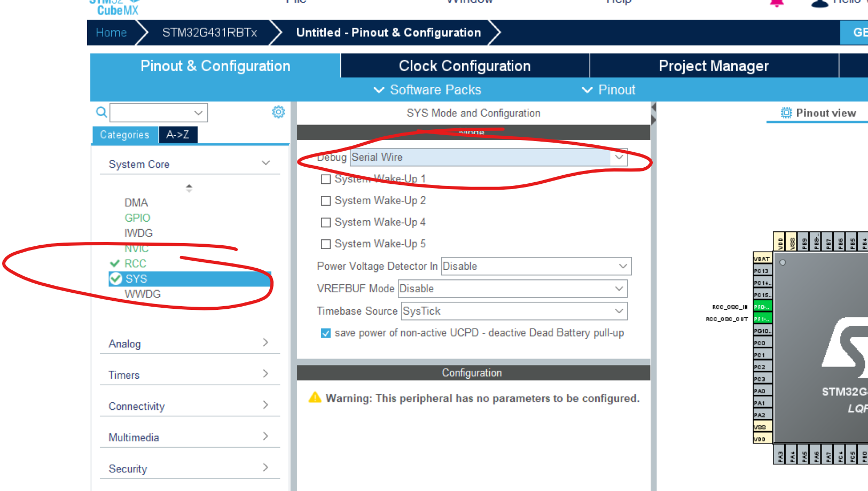Image resolution: width=868 pixels, height=491 pixels.
Task: Select the PC13 pin on the chip
Action: pos(762,271)
